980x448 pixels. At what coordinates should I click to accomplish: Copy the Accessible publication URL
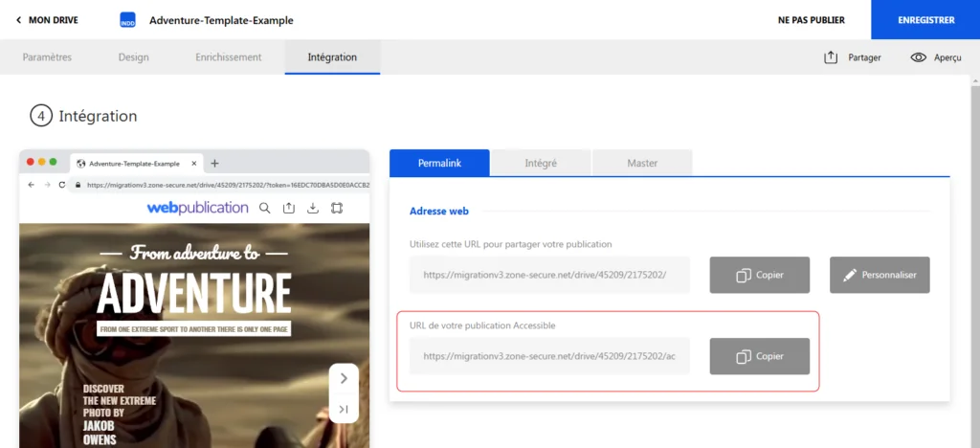coord(759,356)
